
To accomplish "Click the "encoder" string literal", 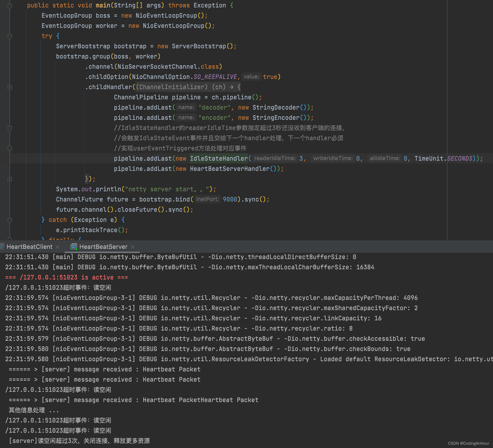I will coord(214,118).
